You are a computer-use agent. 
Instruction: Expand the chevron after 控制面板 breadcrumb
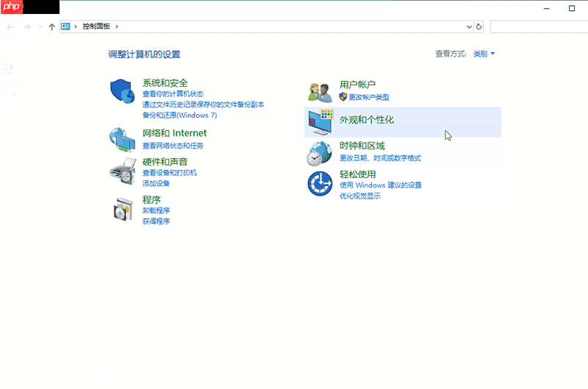[x=117, y=26]
